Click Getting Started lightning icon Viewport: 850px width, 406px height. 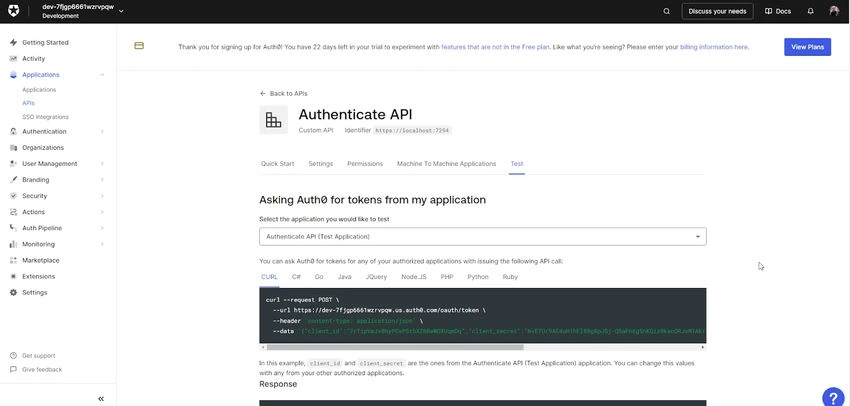(14, 42)
